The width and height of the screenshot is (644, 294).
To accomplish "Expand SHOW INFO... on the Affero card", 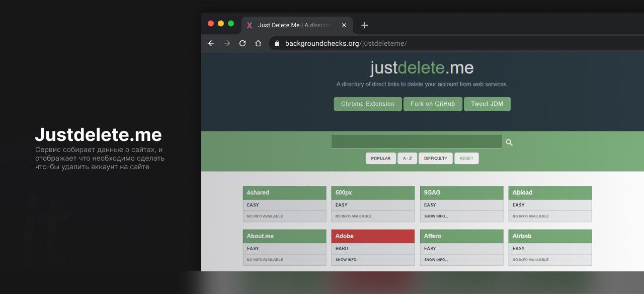I will click(x=436, y=260).
